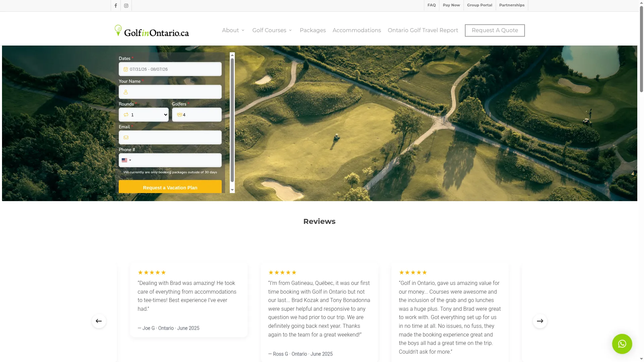The image size is (644, 362).
Task: Go to the Accommodations page
Action: coord(357,31)
